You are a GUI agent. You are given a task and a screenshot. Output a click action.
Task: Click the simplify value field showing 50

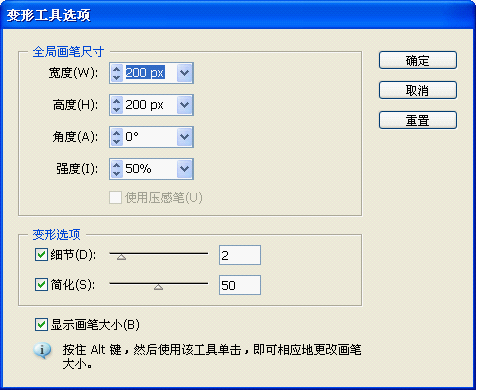pos(240,285)
